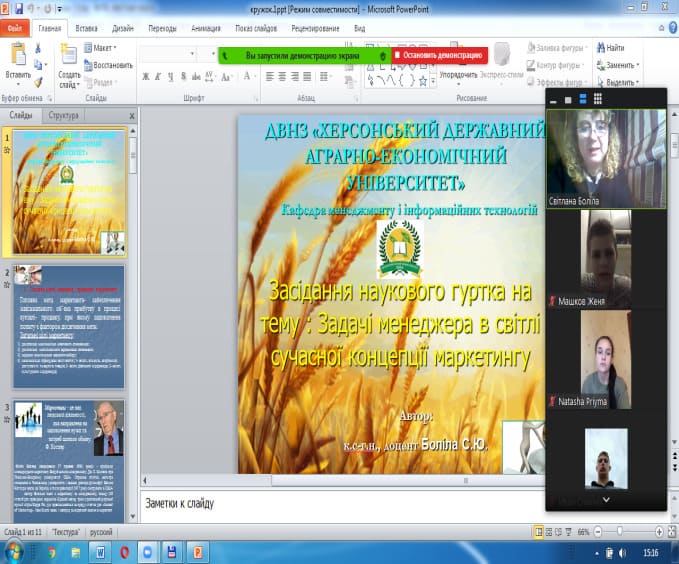Screen dimensions: 679x564
Task: Toggle Italic (К) formatting
Action: [x=158, y=77]
